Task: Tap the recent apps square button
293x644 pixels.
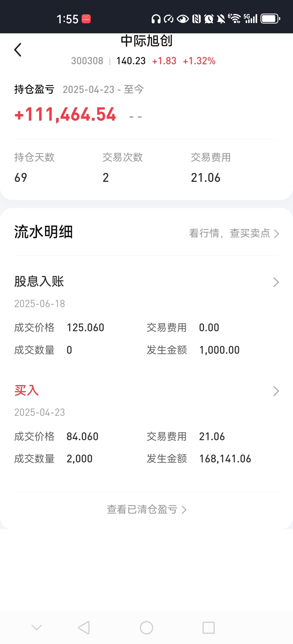Action: (209, 627)
